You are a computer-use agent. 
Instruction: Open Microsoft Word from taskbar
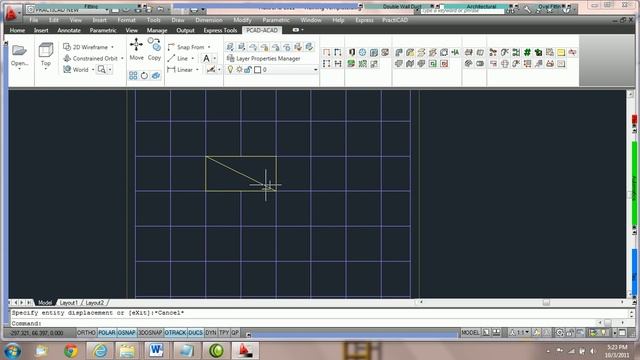156,351
